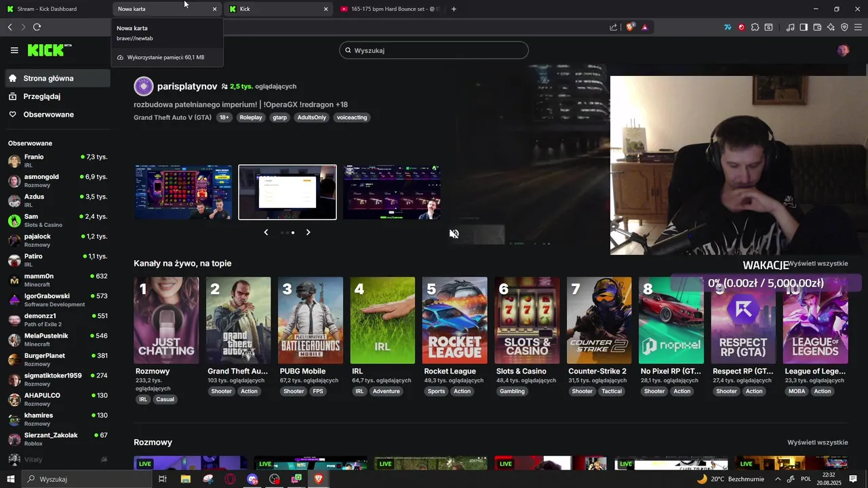Go back to the previous page
This screenshot has height=488, width=868.
point(9,27)
